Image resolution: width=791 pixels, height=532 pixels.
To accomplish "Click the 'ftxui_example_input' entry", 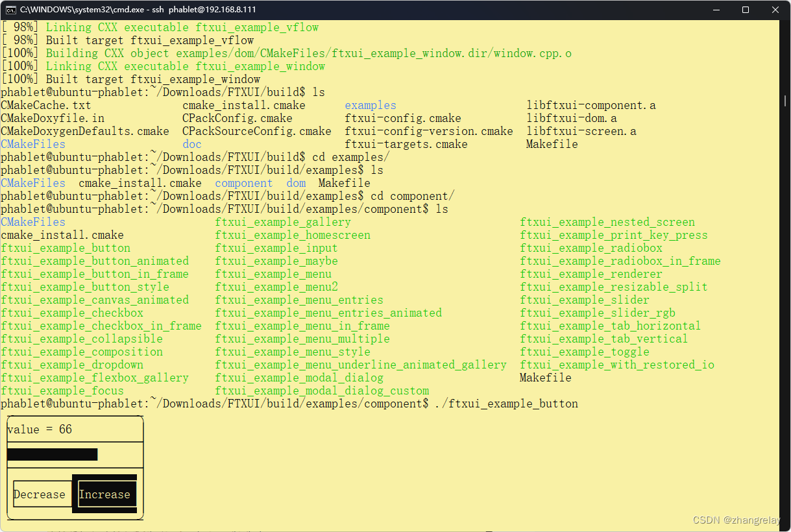I will point(276,248).
